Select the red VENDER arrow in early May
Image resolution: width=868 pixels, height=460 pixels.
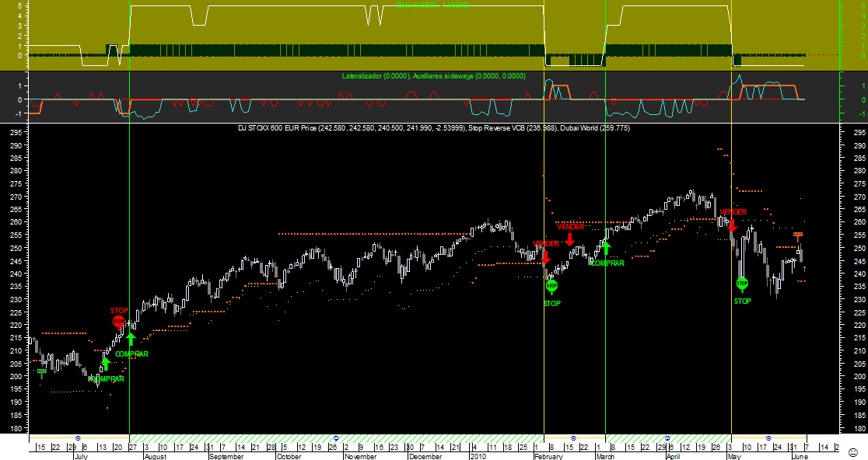pyautogui.click(x=732, y=225)
